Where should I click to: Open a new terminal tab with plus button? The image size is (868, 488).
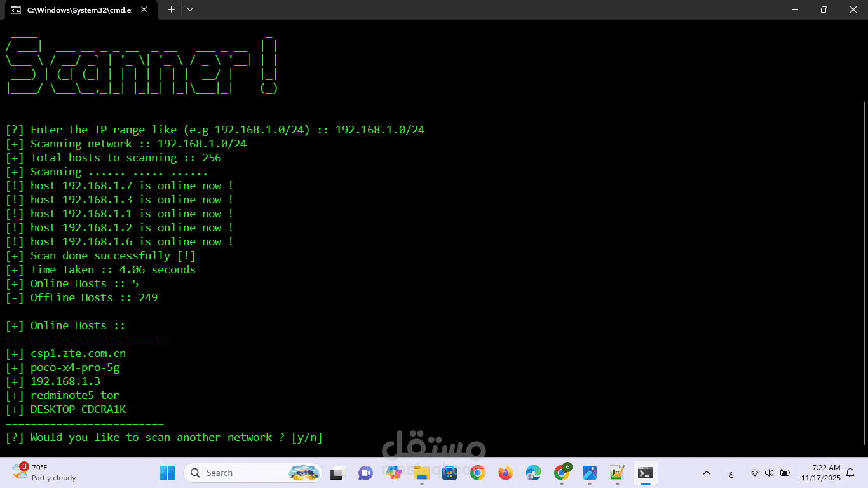(x=171, y=10)
